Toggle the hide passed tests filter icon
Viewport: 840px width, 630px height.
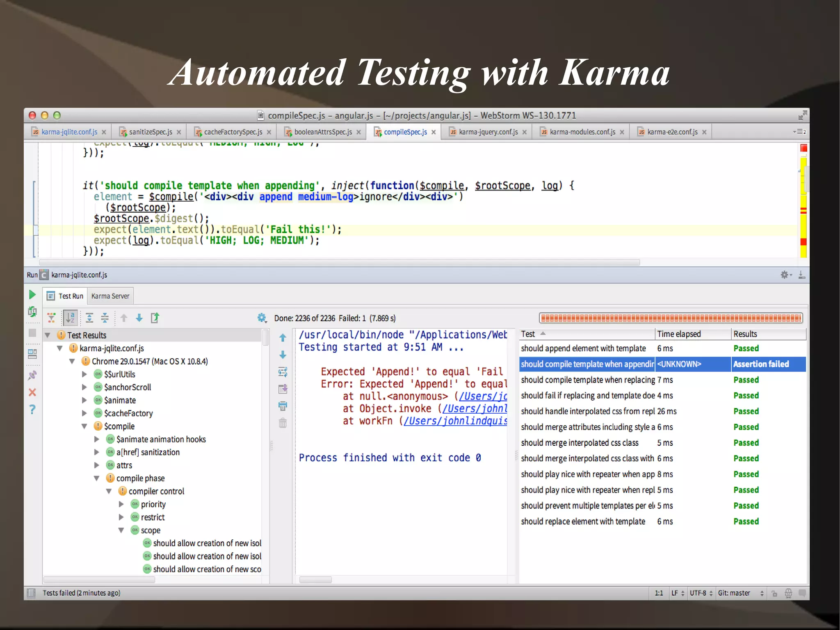51,318
